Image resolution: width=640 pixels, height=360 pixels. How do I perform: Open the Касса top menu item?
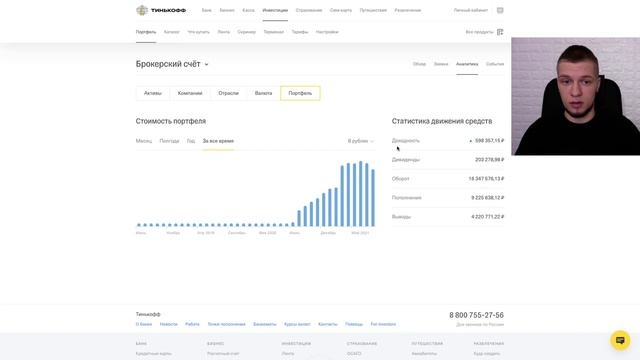tap(248, 10)
